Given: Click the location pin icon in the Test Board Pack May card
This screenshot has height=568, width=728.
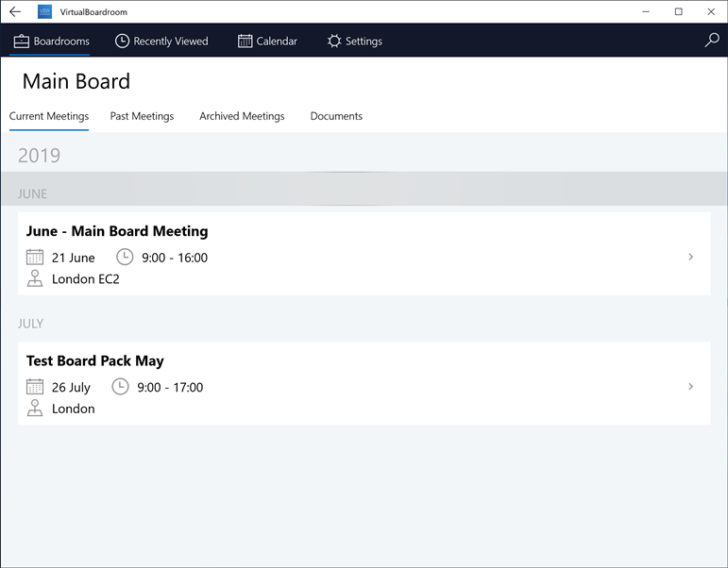Looking at the screenshot, I should tap(35, 408).
